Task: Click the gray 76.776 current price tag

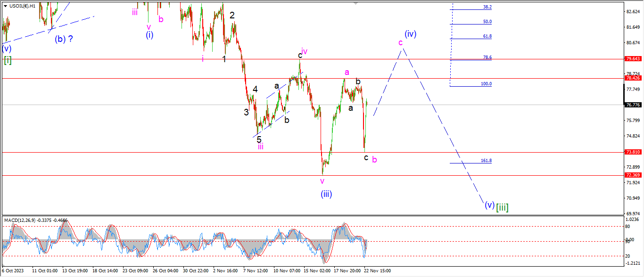Action: pos(633,105)
